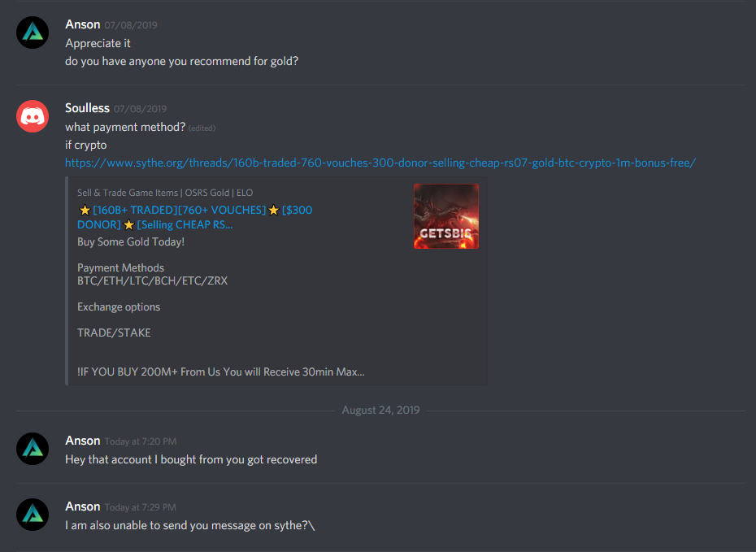756x552 pixels.
Task: Click the Sell & Trade Game Items provider text
Action: click(x=165, y=193)
